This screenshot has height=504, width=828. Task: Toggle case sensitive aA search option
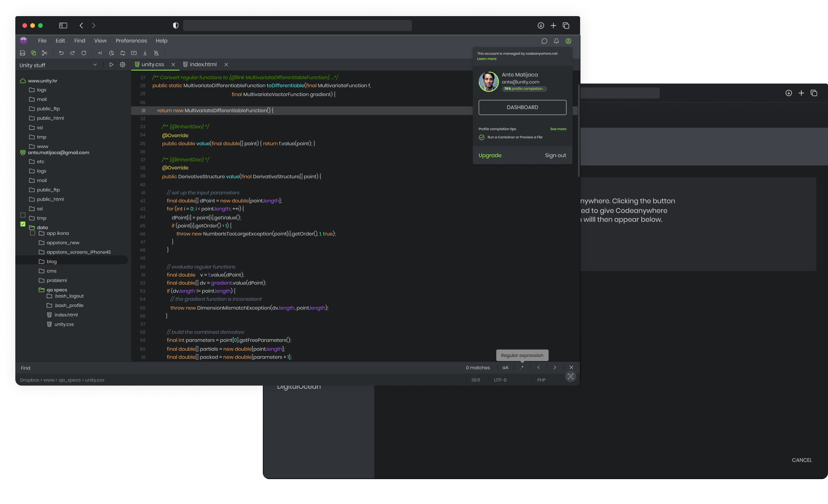click(x=505, y=367)
